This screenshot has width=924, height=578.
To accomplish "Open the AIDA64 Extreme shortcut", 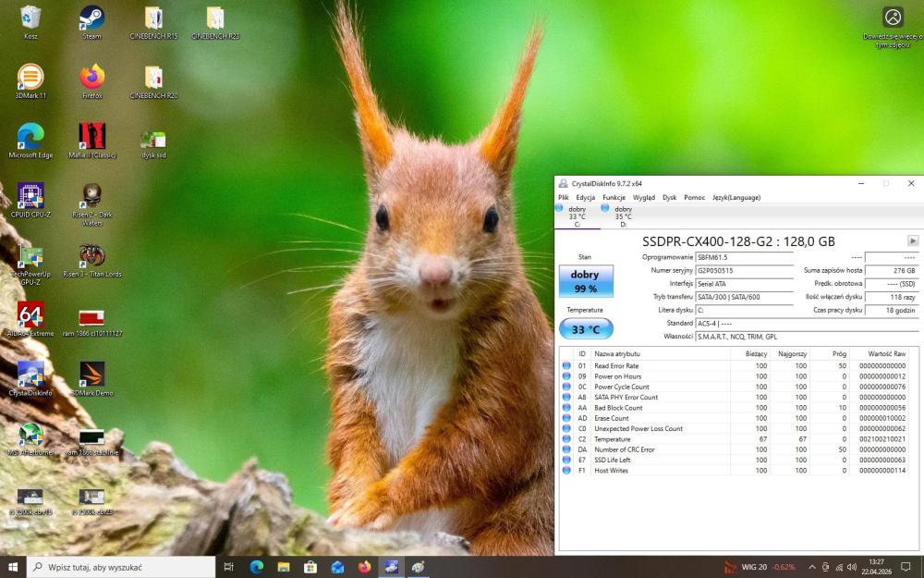I will coord(30,319).
